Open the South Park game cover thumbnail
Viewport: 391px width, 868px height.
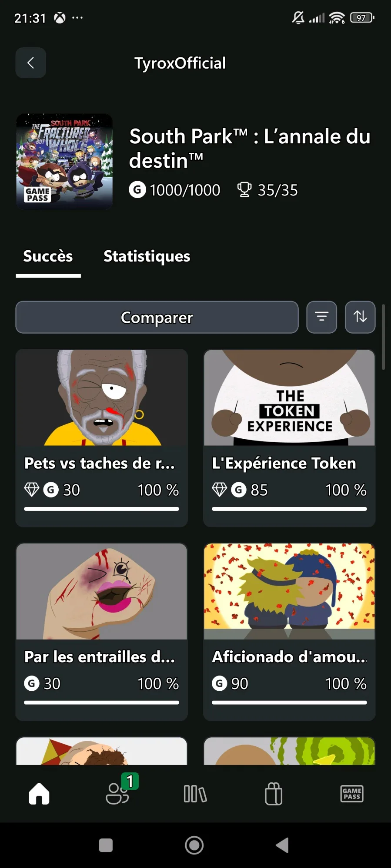click(x=64, y=162)
